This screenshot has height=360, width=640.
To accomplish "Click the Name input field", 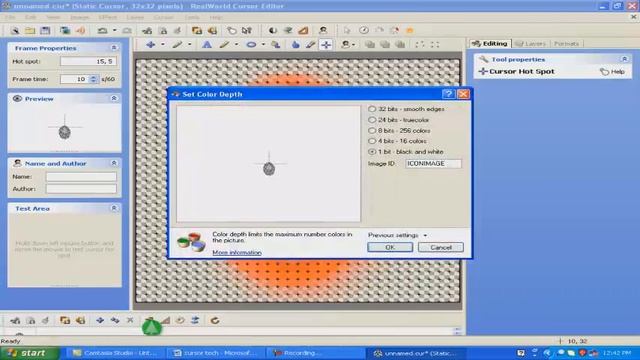I will pos(81,177).
